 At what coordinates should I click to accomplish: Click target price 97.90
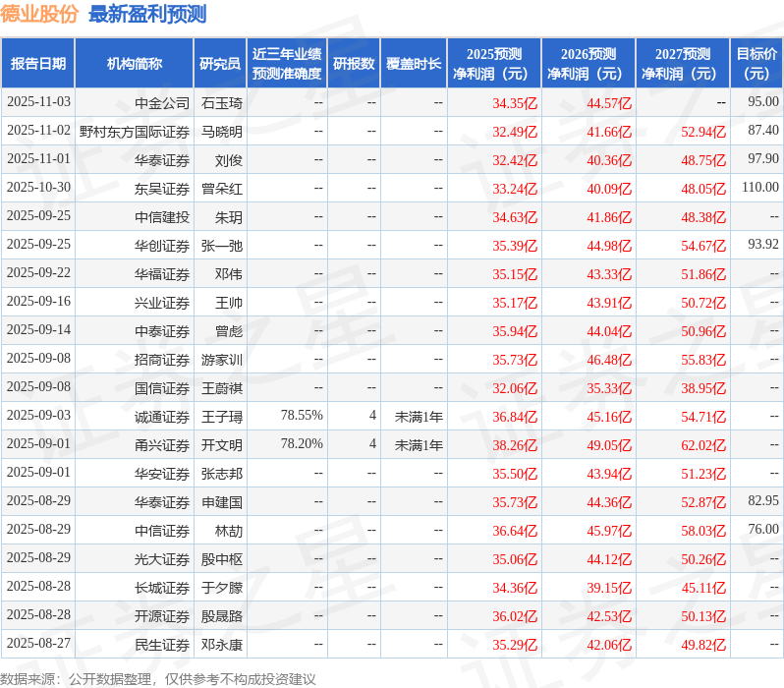point(763,158)
